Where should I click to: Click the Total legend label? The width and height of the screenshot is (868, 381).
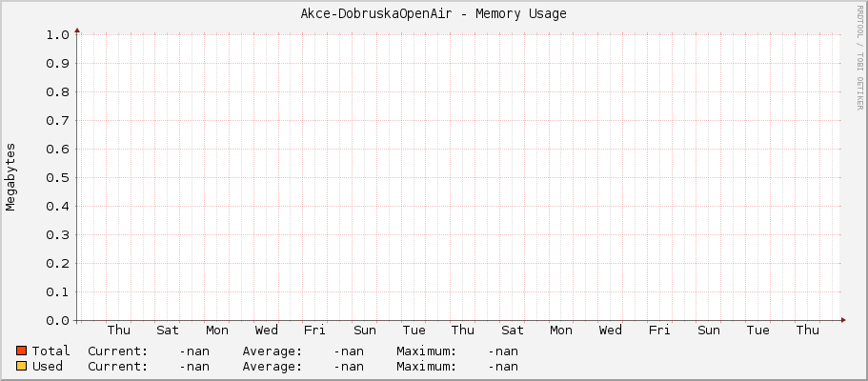(50, 351)
